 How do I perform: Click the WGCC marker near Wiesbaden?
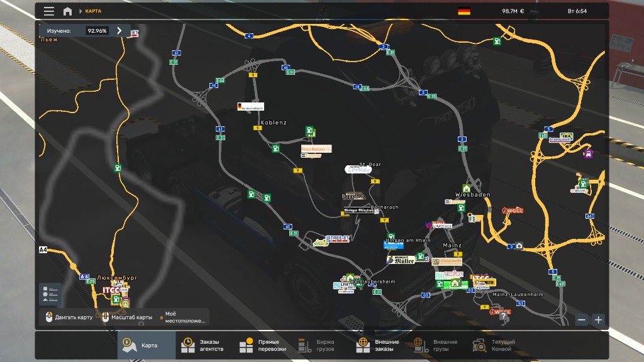pyautogui.click(x=513, y=211)
